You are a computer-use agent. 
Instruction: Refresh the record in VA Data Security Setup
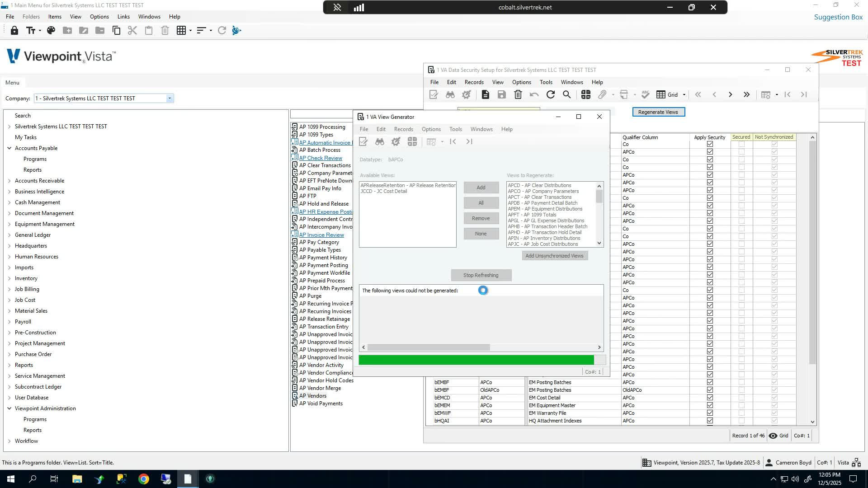point(551,94)
